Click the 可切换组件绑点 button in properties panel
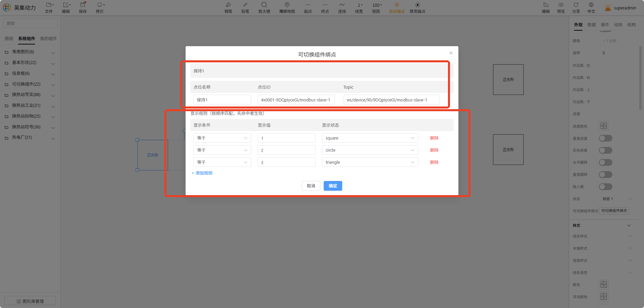 coord(614,211)
